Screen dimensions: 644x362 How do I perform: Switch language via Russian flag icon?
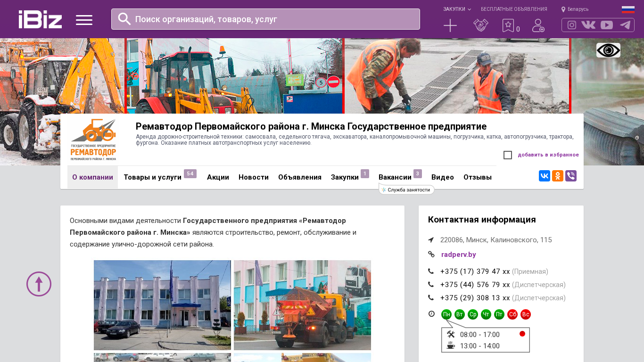(628, 9)
